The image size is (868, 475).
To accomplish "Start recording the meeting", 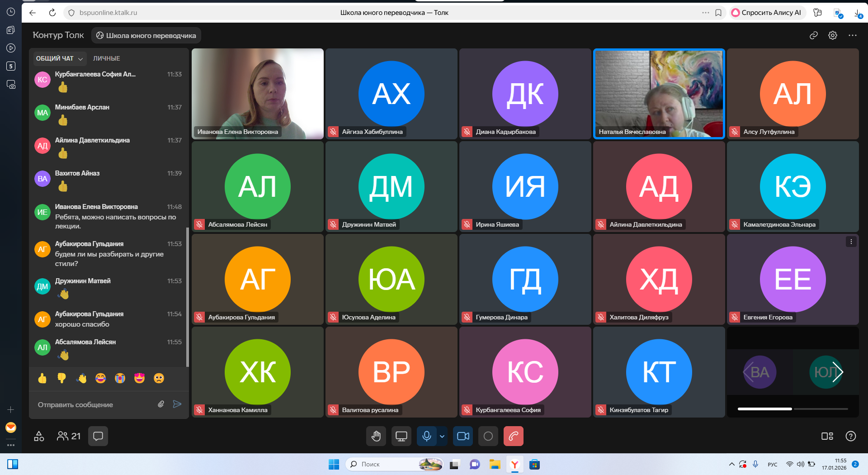I will coord(488,436).
